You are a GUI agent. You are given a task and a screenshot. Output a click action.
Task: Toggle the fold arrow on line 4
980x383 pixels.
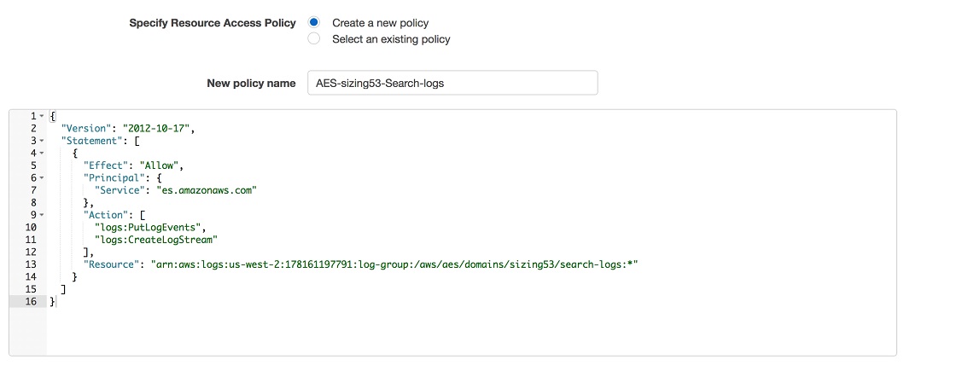41,153
